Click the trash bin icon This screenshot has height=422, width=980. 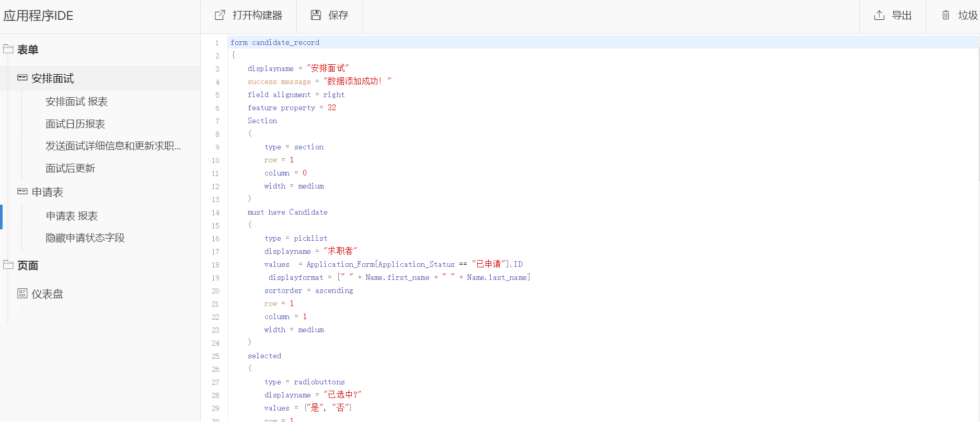coord(946,15)
